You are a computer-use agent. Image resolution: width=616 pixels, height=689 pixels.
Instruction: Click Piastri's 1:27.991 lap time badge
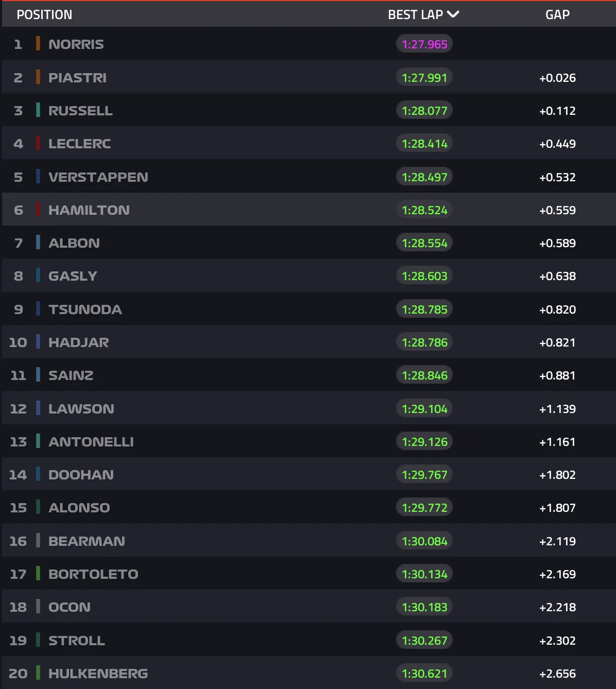(424, 78)
